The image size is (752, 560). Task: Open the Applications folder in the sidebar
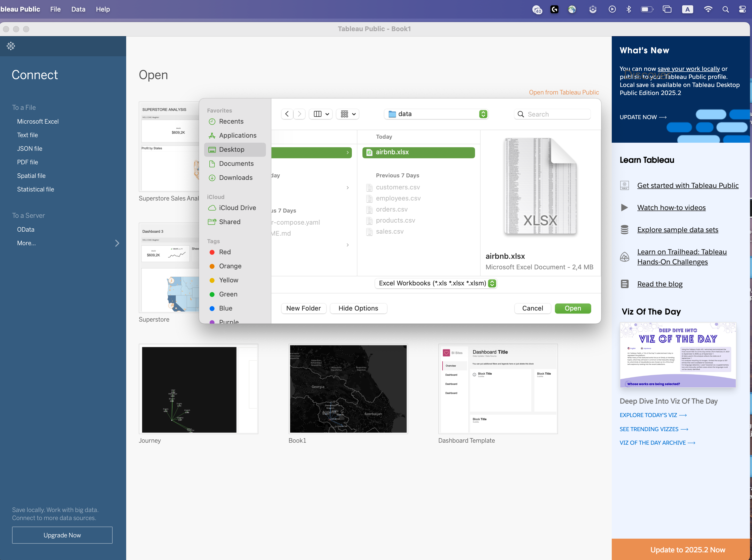[x=237, y=136]
